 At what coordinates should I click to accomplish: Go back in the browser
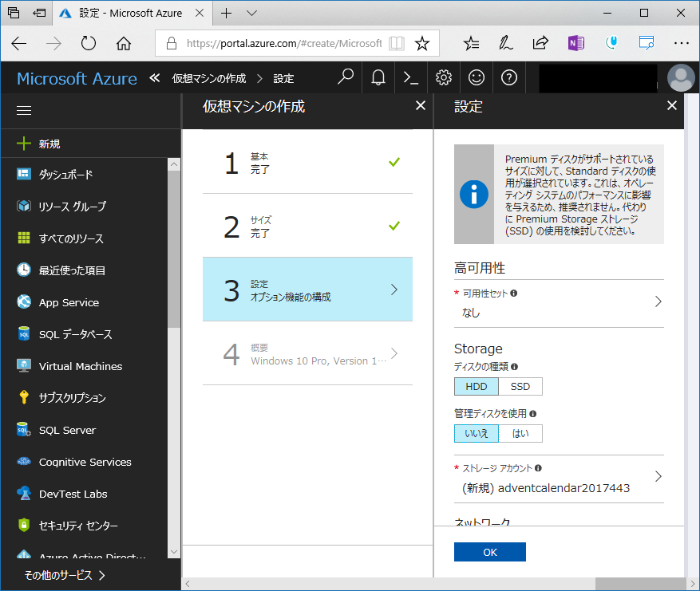tap(18, 43)
